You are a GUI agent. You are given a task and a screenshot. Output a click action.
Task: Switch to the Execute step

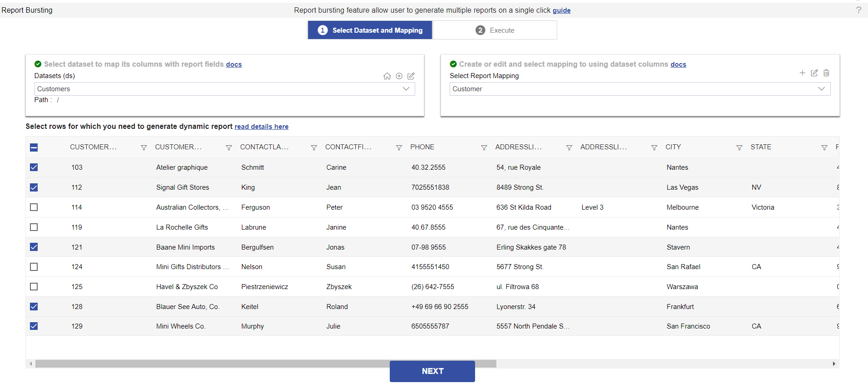point(495,30)
